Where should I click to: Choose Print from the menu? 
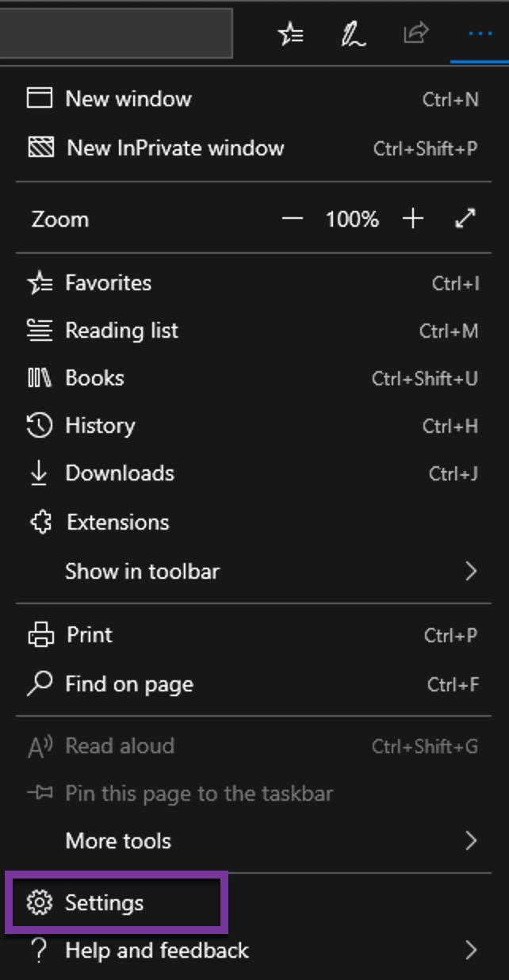[x=89, y=635]
